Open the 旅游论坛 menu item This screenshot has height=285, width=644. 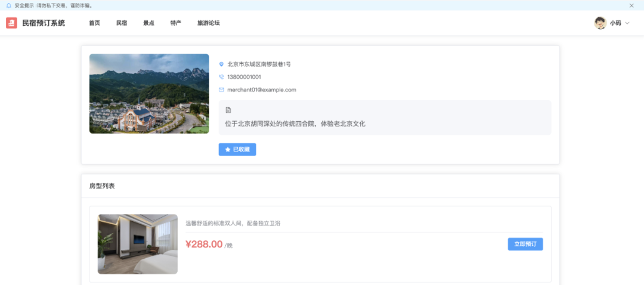[209, 23]
